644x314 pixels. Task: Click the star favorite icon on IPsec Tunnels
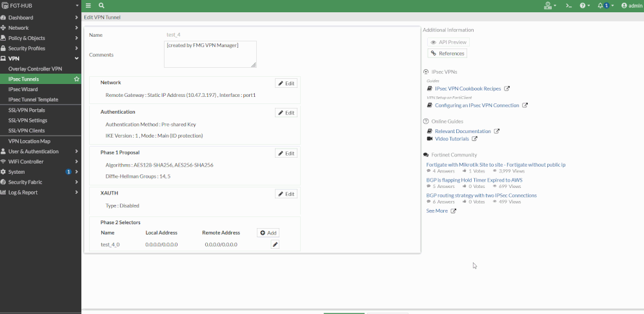pyautogui.click(x=76, y=79)
